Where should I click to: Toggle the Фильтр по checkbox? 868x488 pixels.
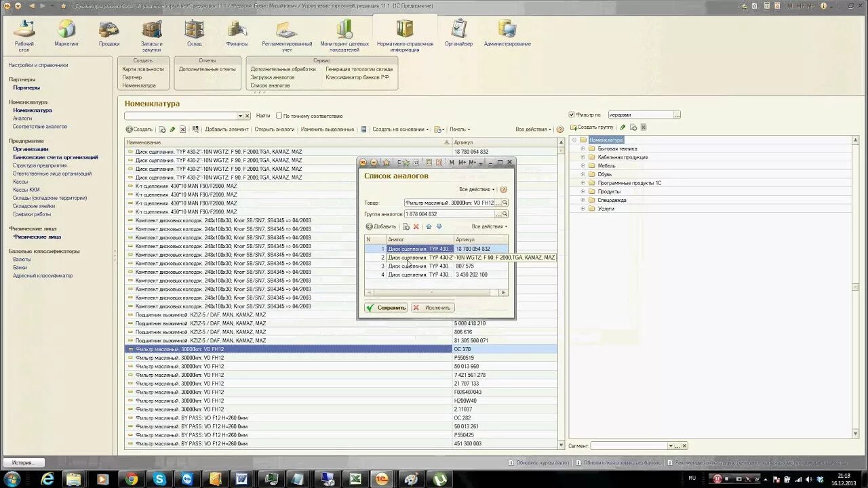click(572, 115)
